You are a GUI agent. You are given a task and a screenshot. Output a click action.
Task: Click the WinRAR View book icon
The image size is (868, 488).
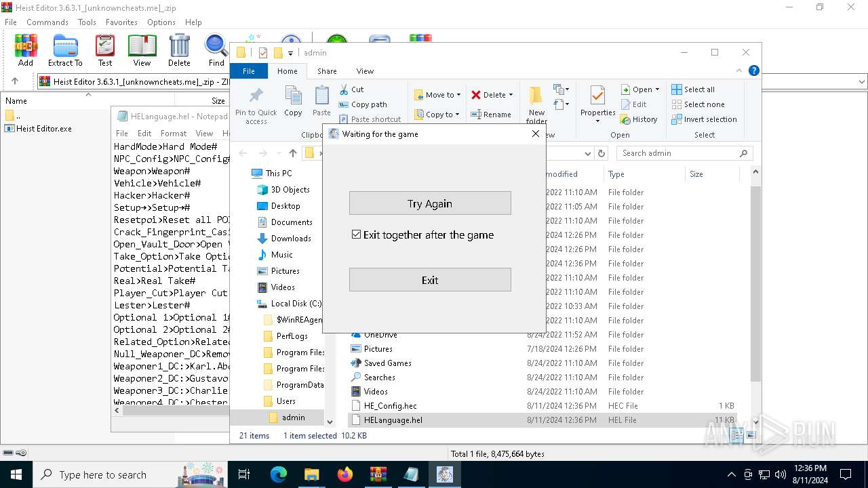pyautogui.click(x=142, y=51)
